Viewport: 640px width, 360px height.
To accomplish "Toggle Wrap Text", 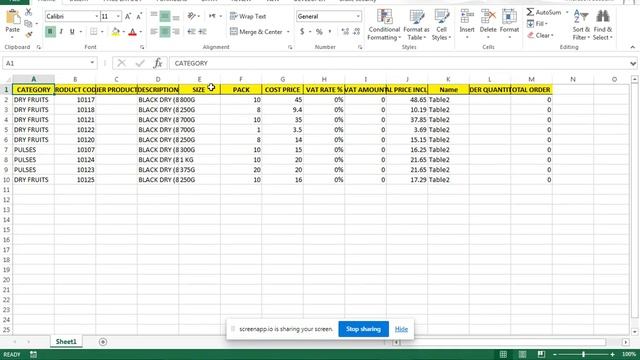I will point(248,16).
